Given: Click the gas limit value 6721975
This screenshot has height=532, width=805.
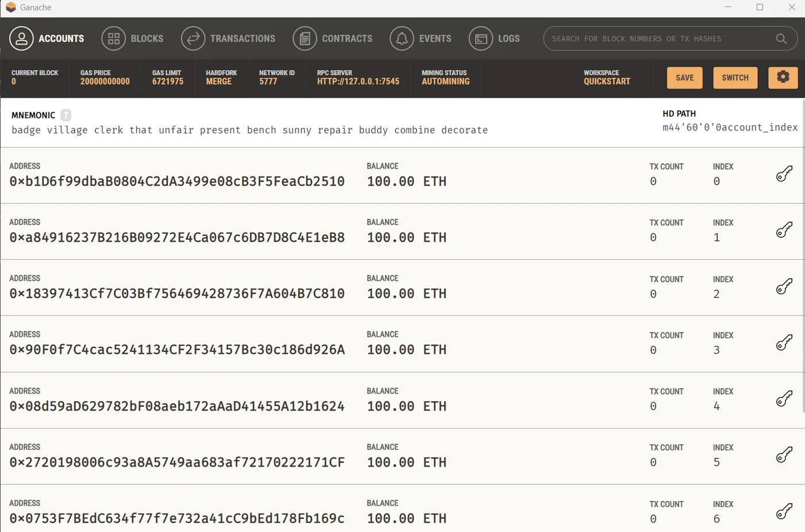Looking at the screenshot, I should (x=168, y=82).
